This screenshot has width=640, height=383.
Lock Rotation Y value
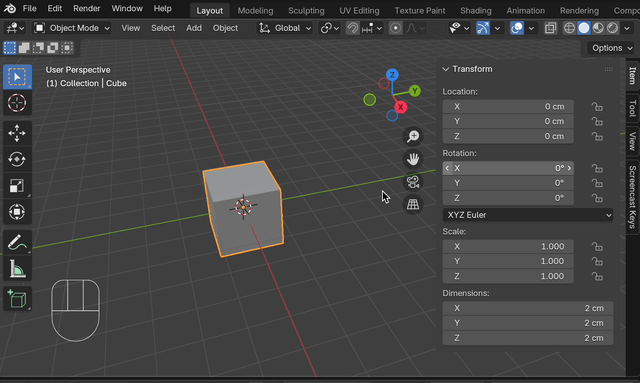click(597, 183)
